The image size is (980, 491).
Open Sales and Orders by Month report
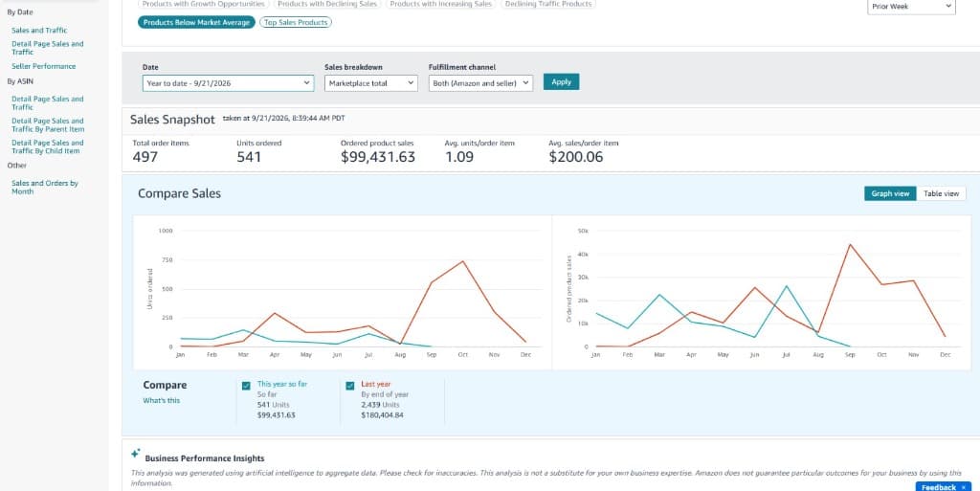[x=45, y=188]
